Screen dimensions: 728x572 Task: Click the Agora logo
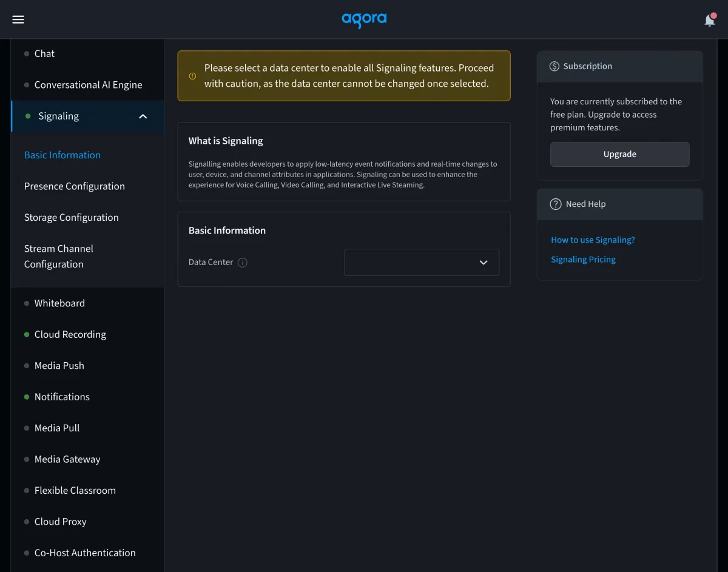click(x=364, y=20)
